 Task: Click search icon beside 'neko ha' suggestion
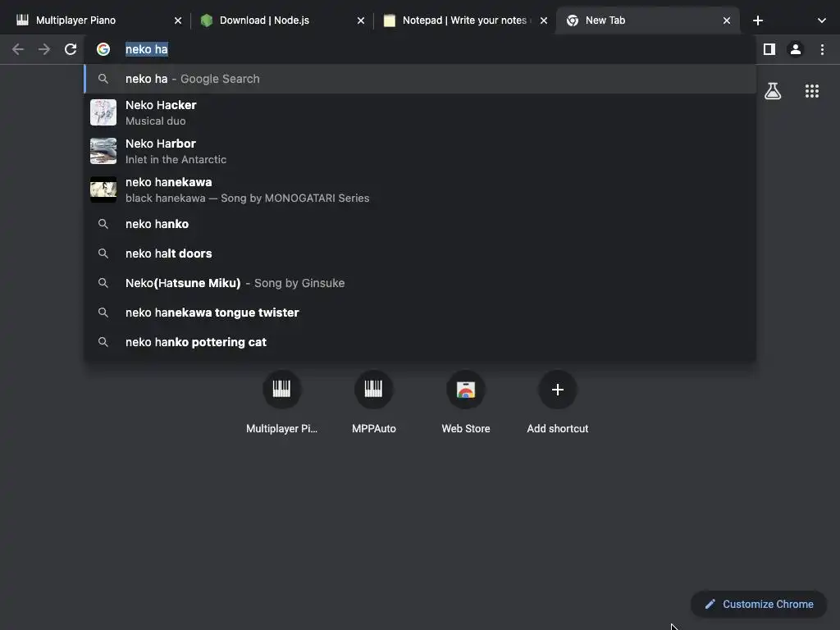point(103,79)
